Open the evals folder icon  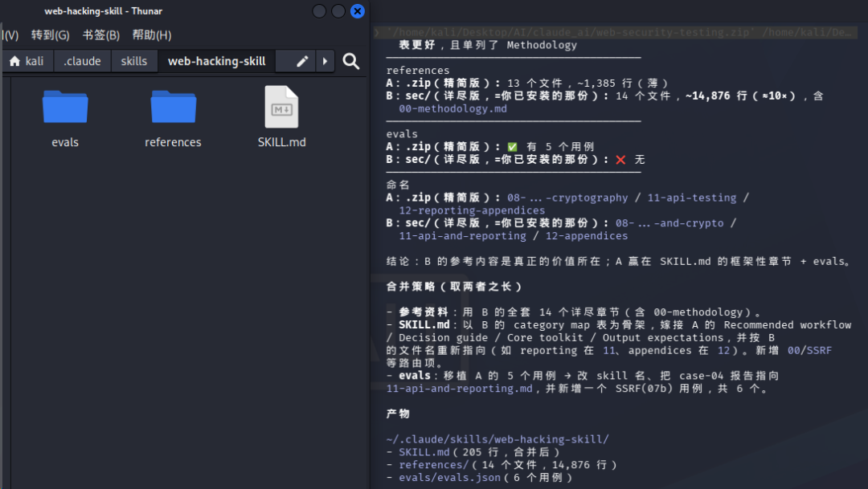(x=65, y=107)
